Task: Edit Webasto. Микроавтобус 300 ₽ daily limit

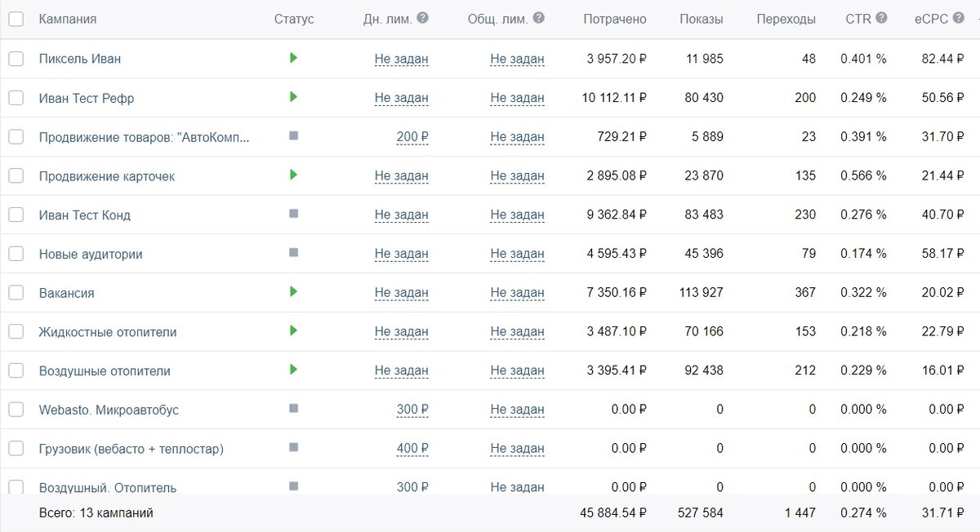Action: pyautogui.click(x=412, y=410)
